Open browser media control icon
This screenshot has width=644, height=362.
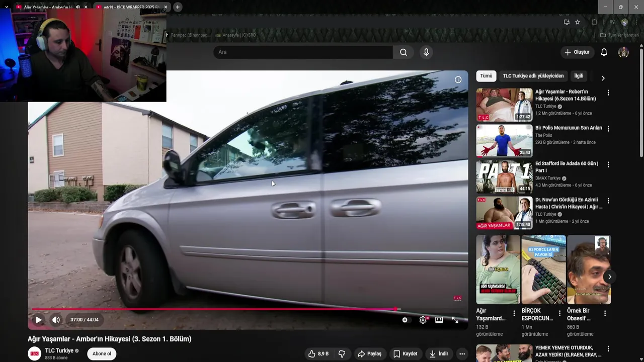(x=612, y=22)
